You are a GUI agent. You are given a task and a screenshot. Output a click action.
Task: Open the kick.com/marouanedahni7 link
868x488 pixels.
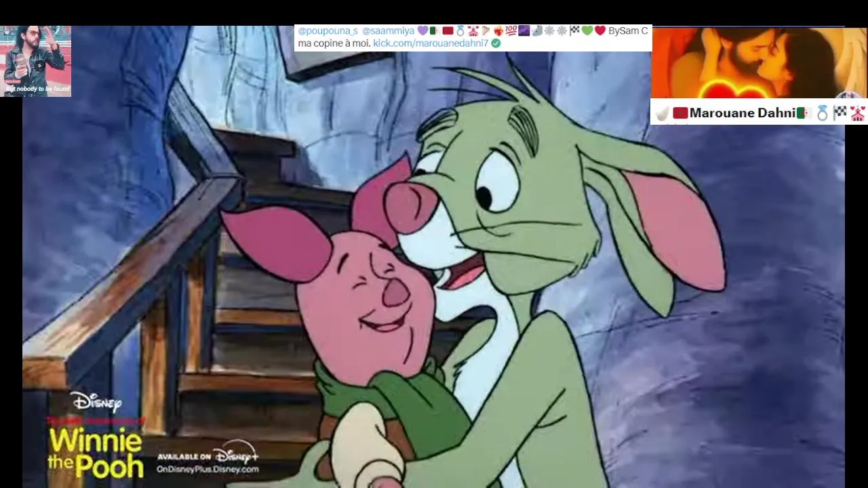(431, 43)
